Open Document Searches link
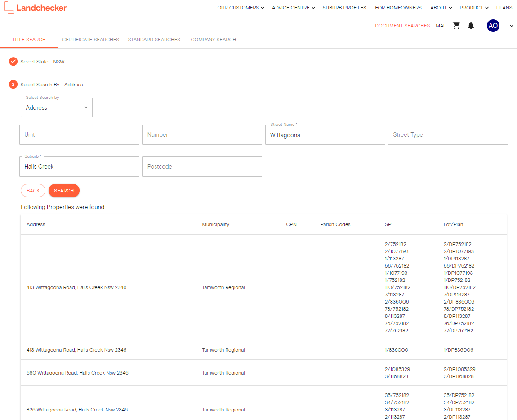517x420 pixels. (x=402, y=25)
